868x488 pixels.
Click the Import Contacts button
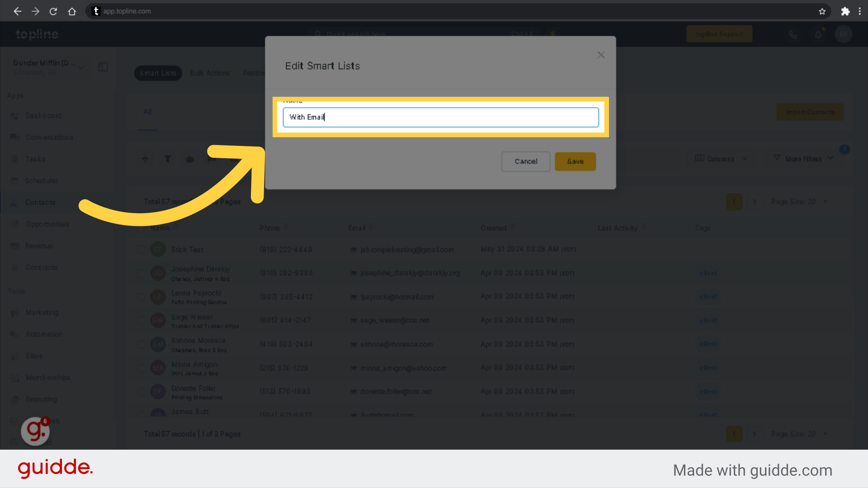point(810,112)
